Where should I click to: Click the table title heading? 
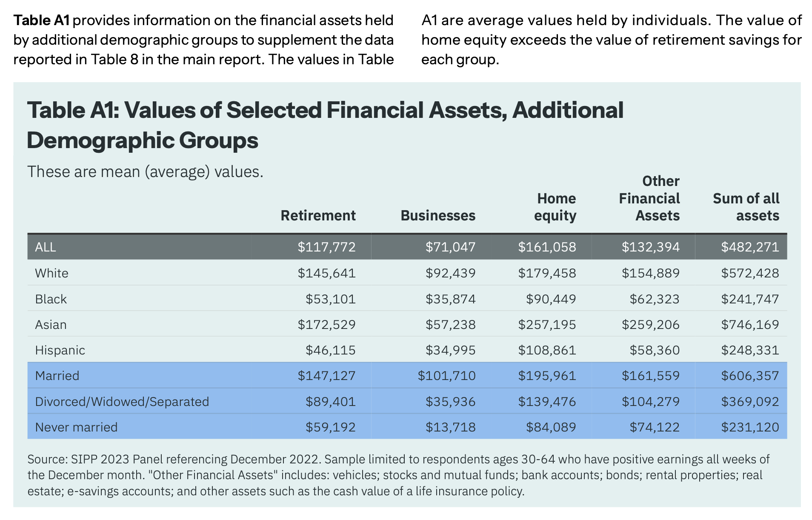[x=325, y=125]
